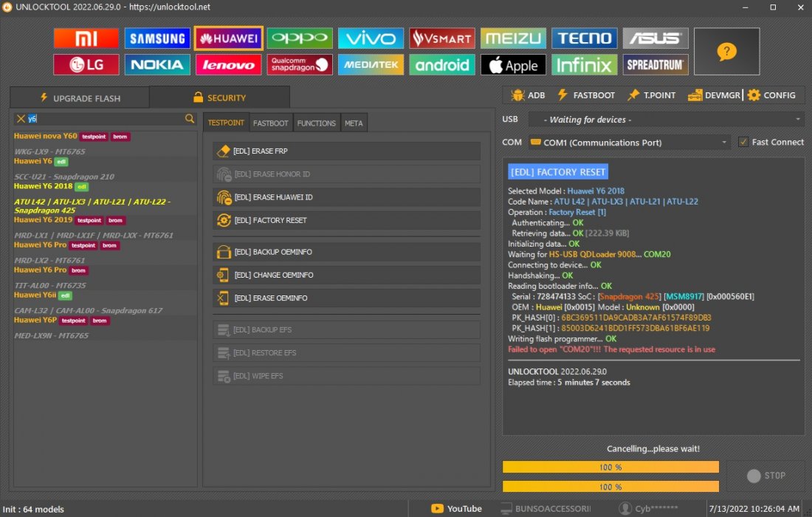Open the T.POINT tool
The width and height of the screenshot is (812, 517).
click(x=652, y=95)
